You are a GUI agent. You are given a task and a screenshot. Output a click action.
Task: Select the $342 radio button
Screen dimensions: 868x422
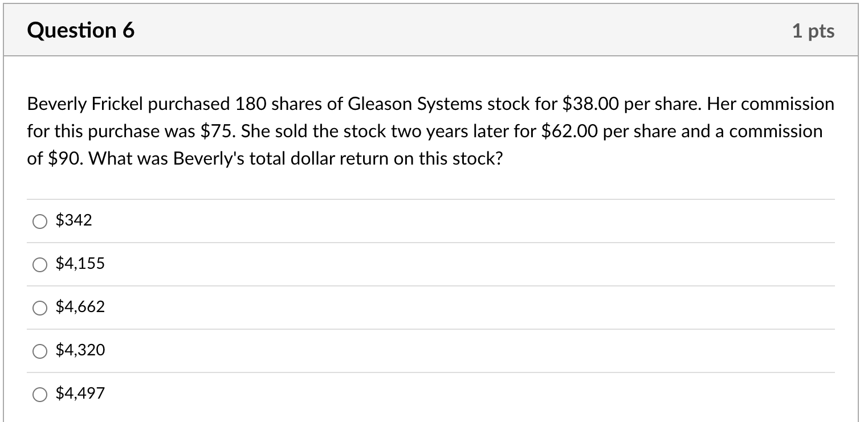[40, 221]
